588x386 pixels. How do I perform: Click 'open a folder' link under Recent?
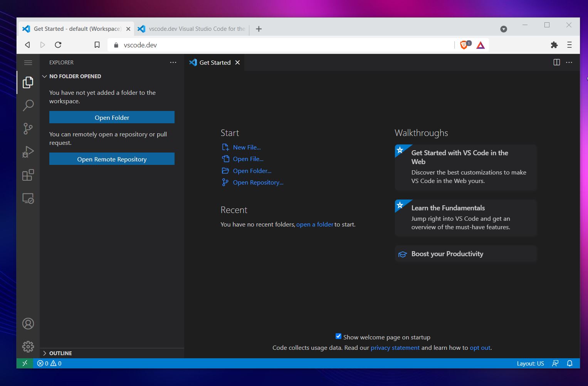[x=315, y=224]
